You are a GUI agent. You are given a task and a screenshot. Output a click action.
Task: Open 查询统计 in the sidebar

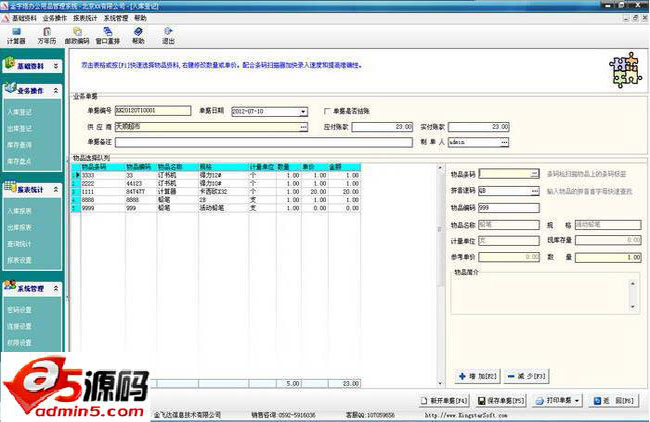pos(19,244)
